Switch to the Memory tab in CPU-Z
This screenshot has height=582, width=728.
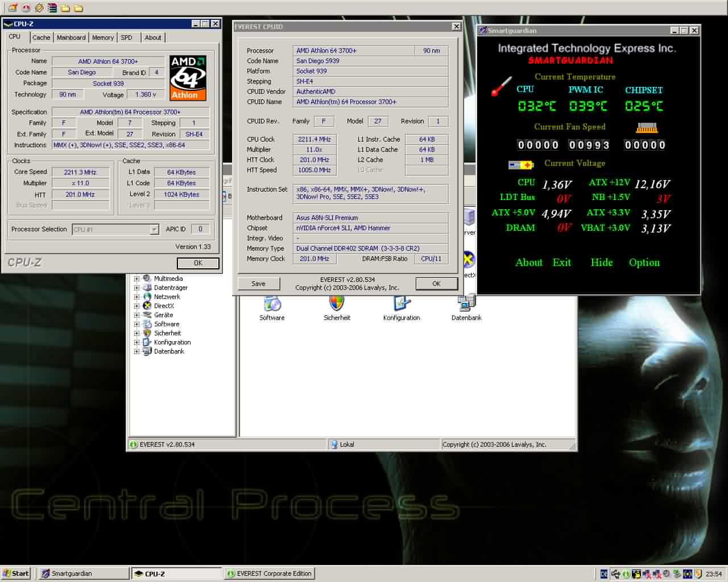coord(103,38)
